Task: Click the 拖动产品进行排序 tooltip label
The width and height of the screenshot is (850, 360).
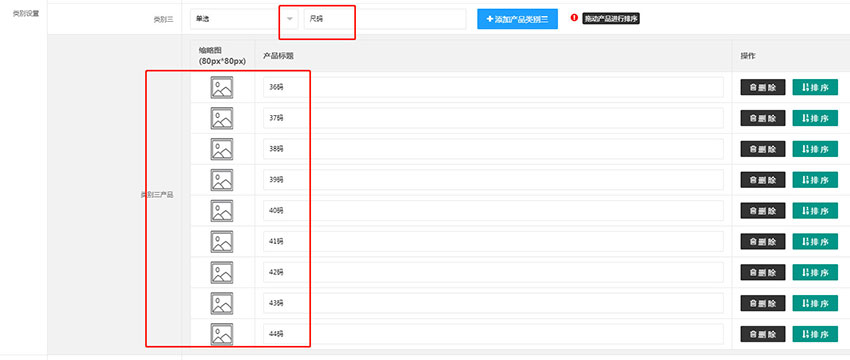Action: 611,18
